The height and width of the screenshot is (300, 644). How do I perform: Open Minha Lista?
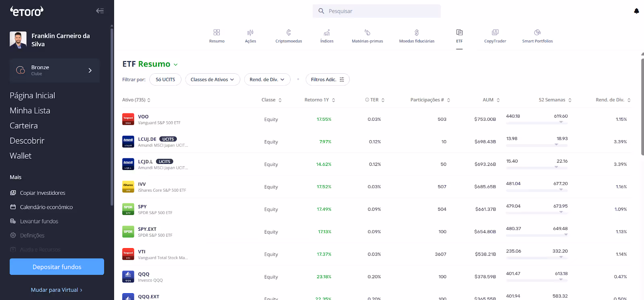point(30,110)
